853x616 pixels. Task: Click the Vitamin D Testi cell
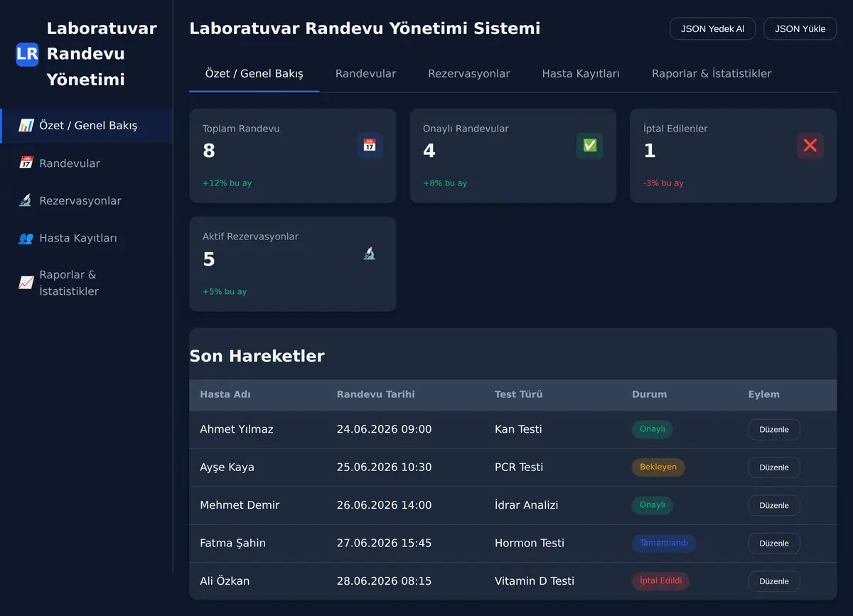click(535, 581)
